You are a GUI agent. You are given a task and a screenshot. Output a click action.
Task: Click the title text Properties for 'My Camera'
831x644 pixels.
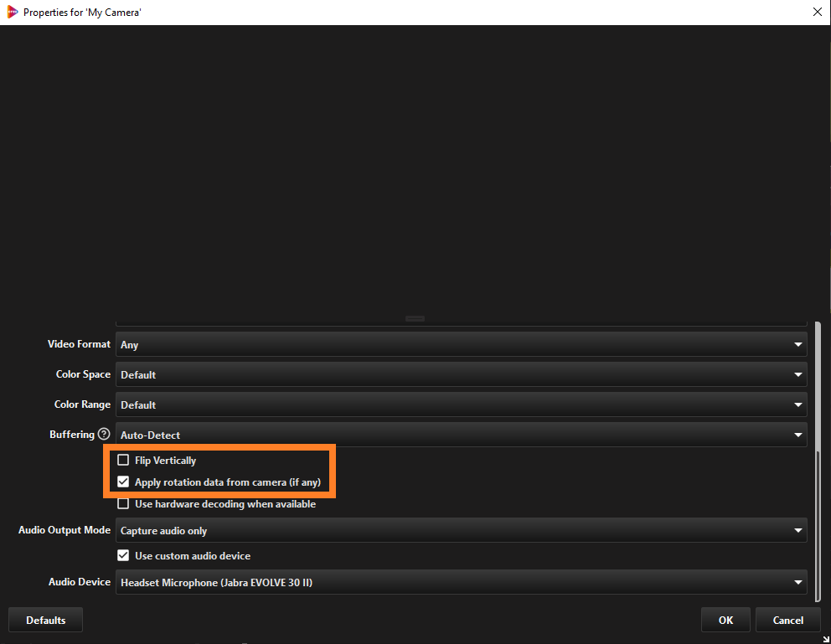point(82,13)
